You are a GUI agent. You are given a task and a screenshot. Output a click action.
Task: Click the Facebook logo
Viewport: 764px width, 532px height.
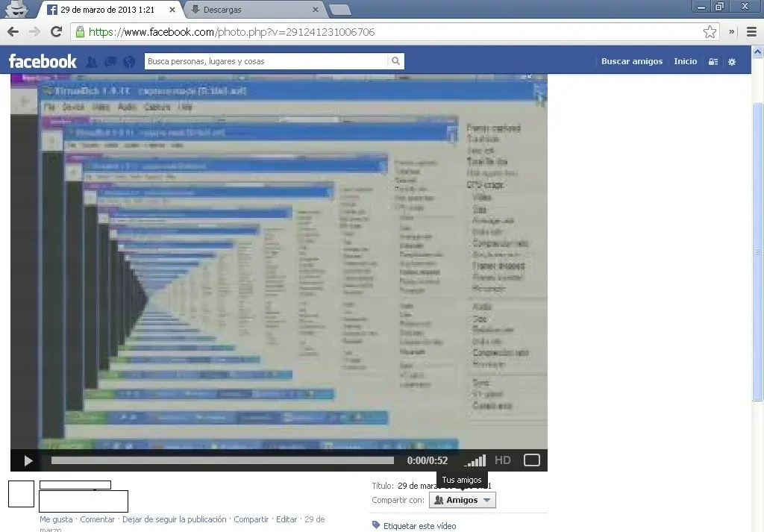(x=43, y=61)
